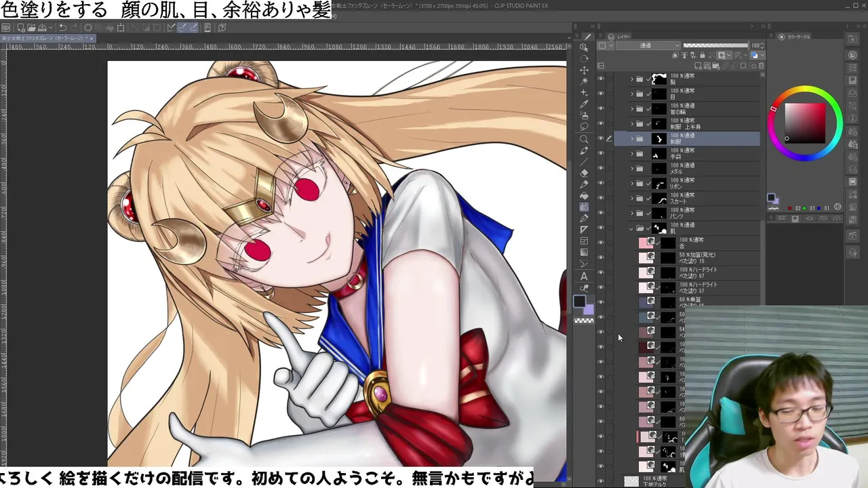Select the Eraser tool
Viewport: 868px width, 488px height.
[584, 173]
